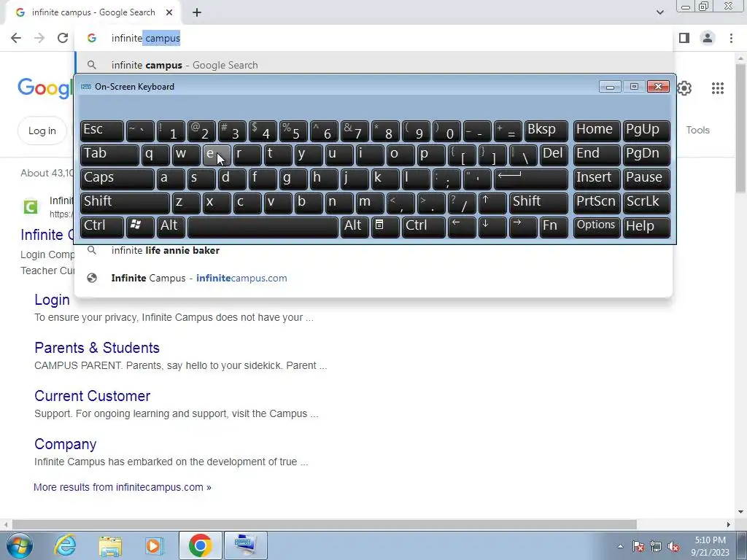Toggle the left Shift key on keyboard
747x560 pixels.
coord(124,203)
